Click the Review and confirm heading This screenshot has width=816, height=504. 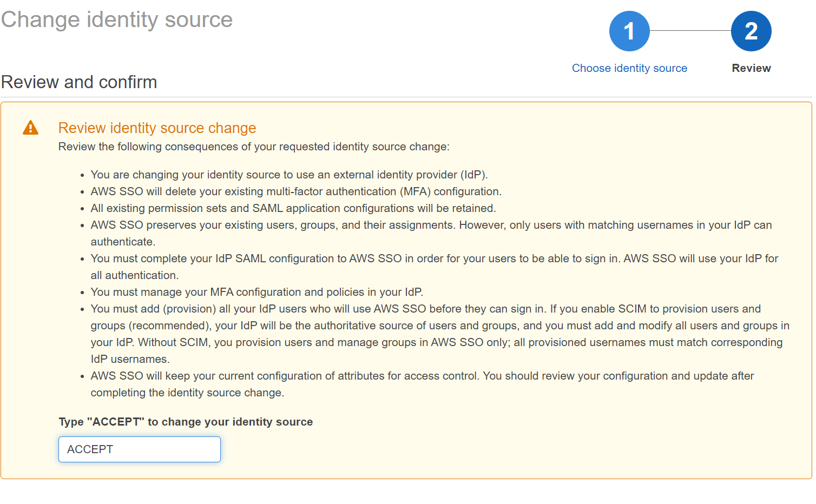tap(79, 82)
